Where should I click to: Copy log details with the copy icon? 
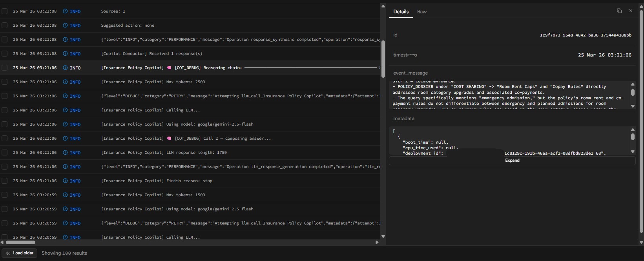619,11
